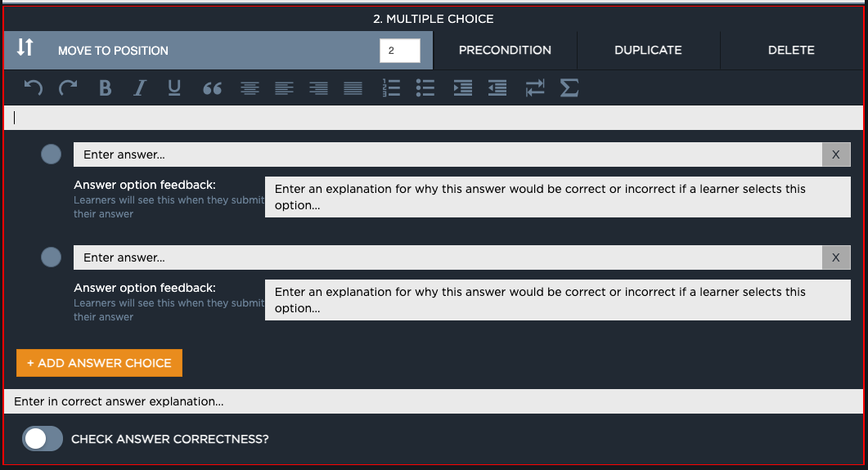Click the correct answer explanation field
This screenshot has height=470, width=868.
pos(434,401)
